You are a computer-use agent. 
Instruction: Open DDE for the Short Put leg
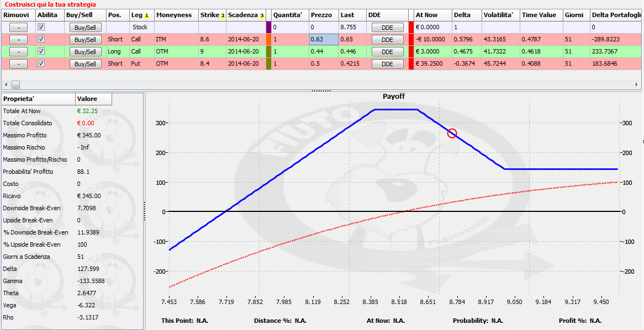click(387, 64)
